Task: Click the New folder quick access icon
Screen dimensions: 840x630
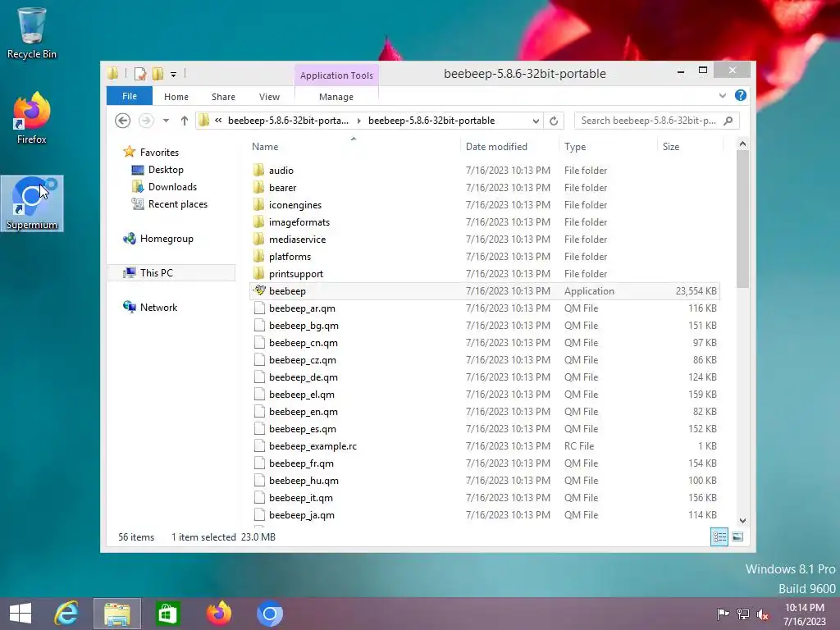Action: tap(157, 73)
